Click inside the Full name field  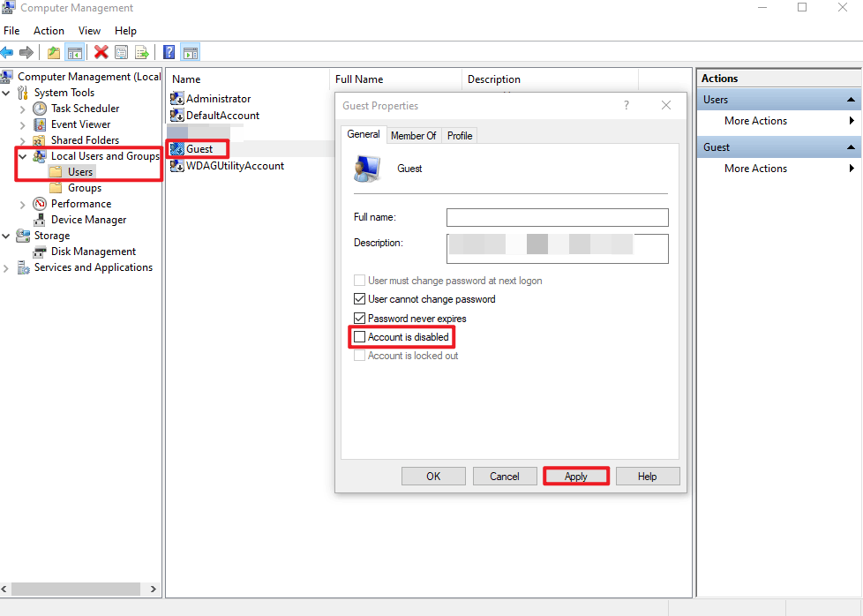click(557, 217)
